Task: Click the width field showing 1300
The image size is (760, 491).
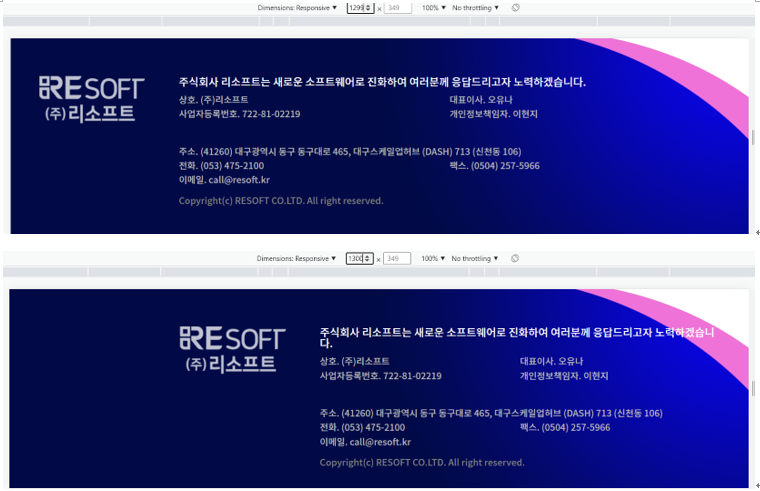Action: (359, 258)
